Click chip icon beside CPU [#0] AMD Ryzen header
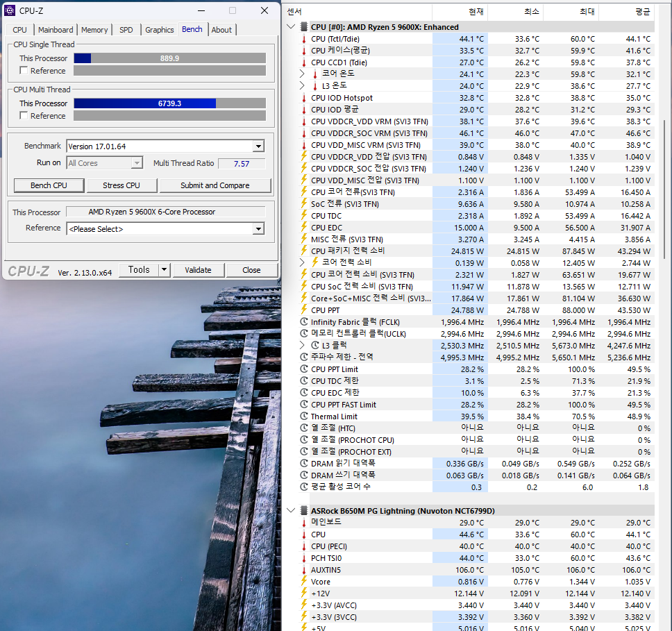Screen dimensions: 672x631 click(x=304, y=27)
